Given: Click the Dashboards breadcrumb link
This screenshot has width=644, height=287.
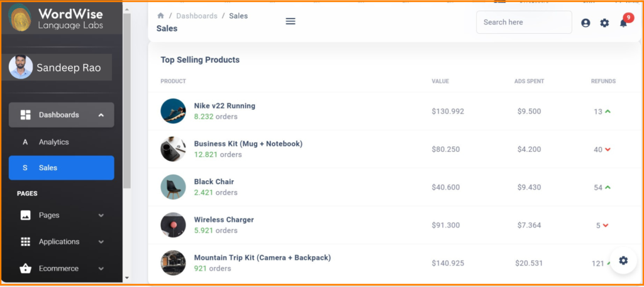Looking at the screenshot, I should pyautogui.click(x=196, y=16).
